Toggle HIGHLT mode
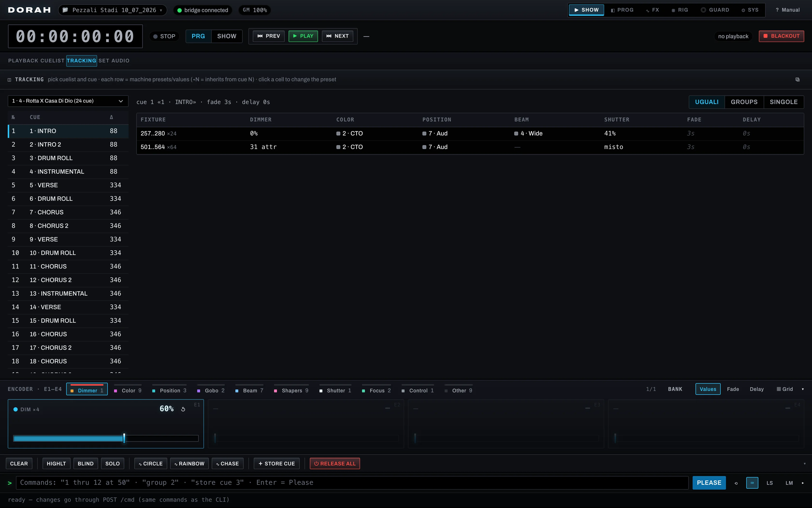The image size is (812, 508). click(x=56, y=464)
